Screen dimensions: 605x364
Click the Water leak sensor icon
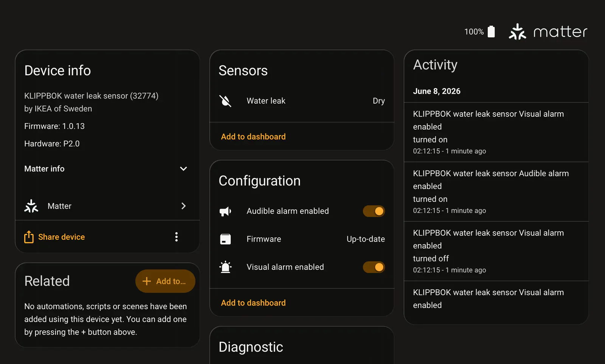pos(225,101)
